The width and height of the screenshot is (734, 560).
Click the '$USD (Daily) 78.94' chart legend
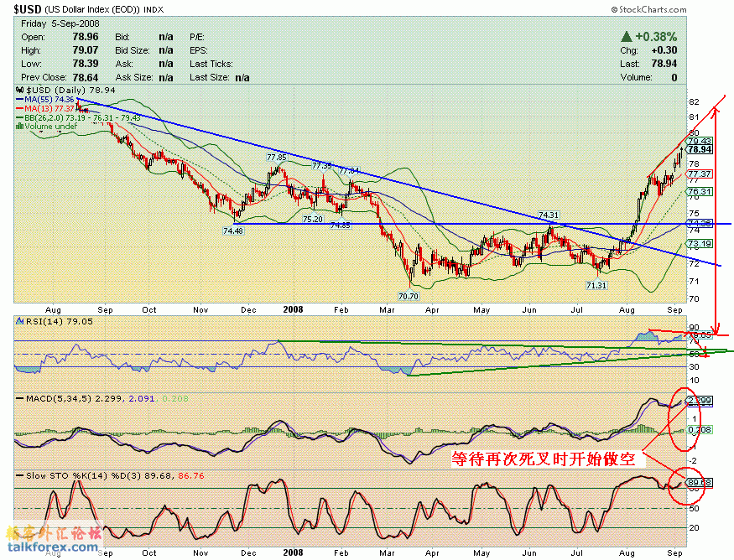click(70, 90)
